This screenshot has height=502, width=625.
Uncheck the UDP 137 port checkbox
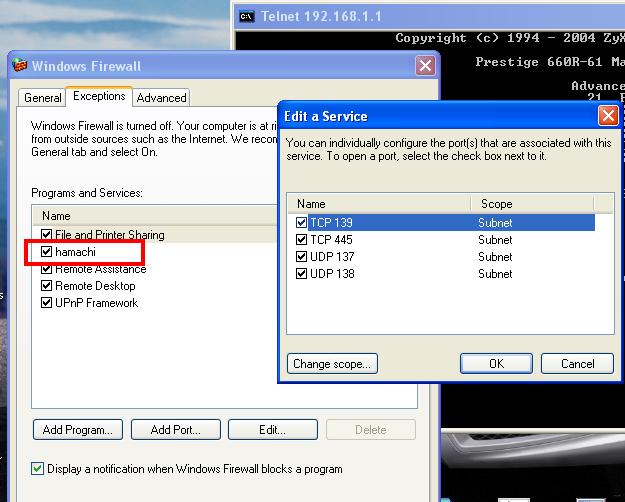[x=301, y=256]
